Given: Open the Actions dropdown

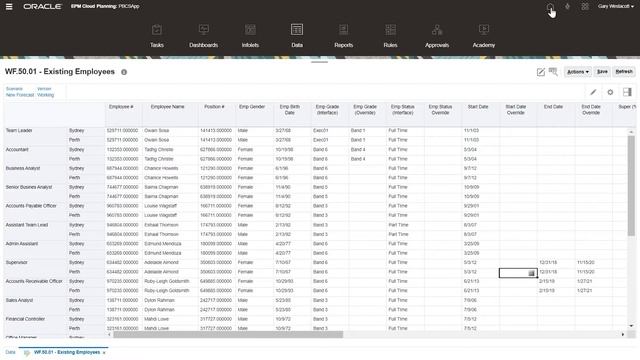Looking at the screenshot, I should (577, 72).
